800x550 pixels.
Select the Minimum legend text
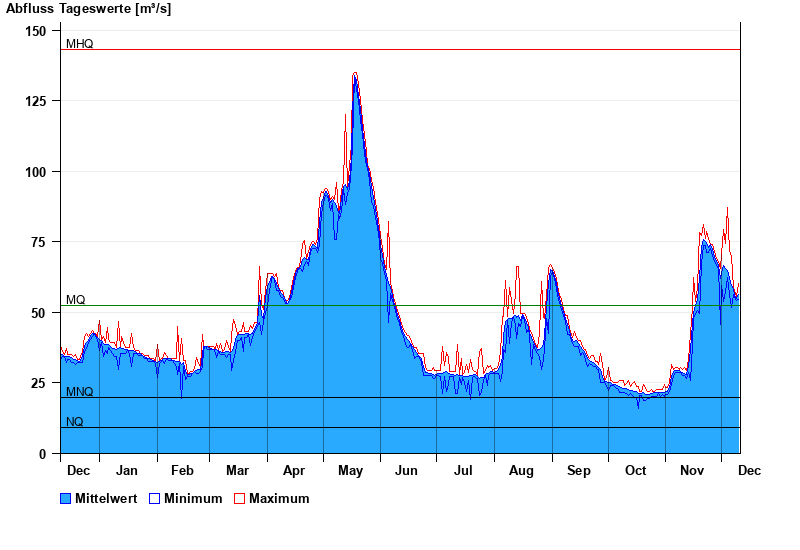(x=193, y=499)
